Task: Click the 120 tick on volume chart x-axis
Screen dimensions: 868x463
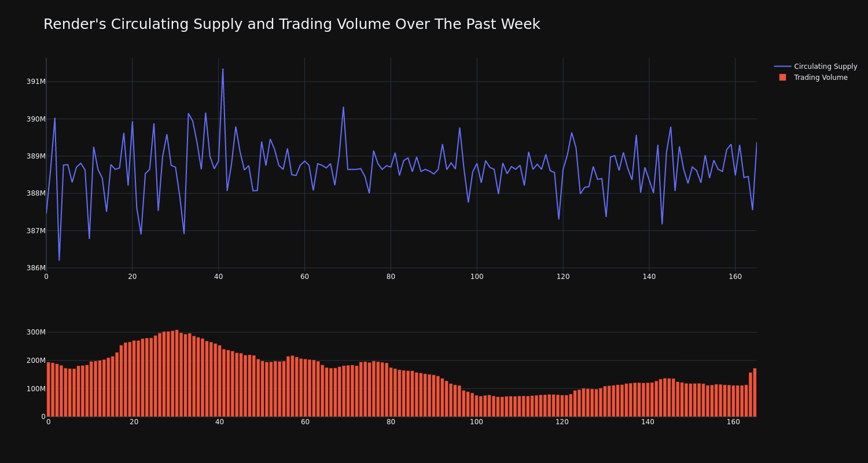Action: coord(562,422)
